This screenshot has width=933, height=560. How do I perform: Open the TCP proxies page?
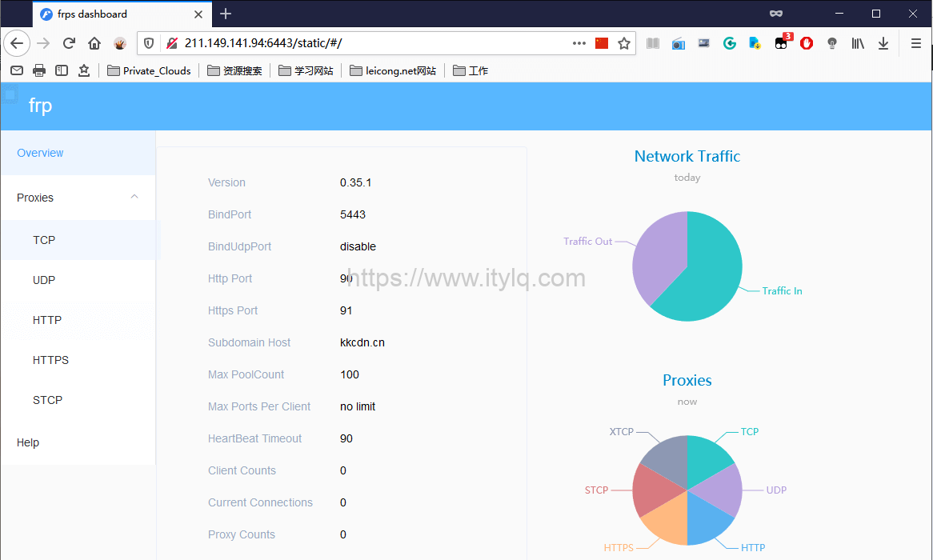tap(44, 240)
